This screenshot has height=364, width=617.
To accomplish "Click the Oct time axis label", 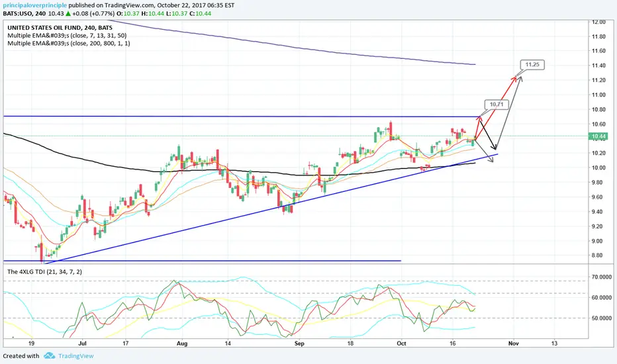I will (x=401, y=343).
